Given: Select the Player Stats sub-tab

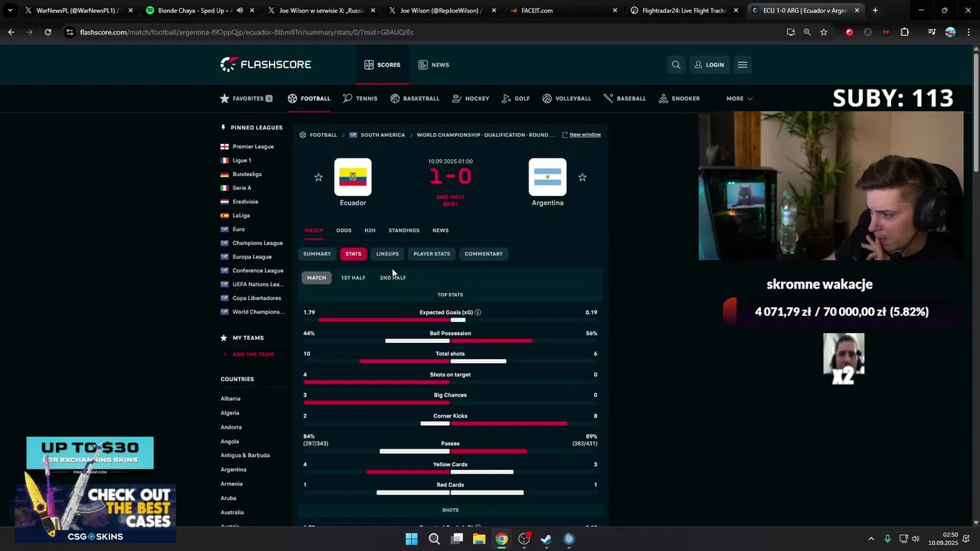Looking at the screenshot, I should pyautogui.click(x=432, y=254).
